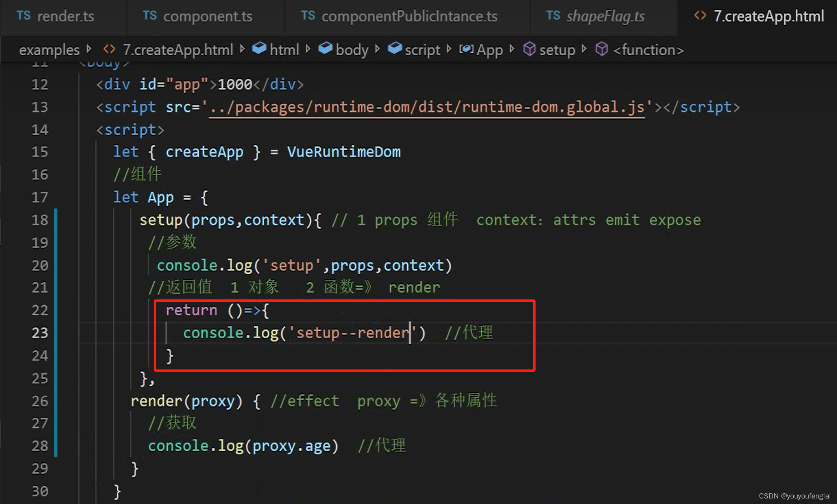837x504 pixels.
Task: Open the examples breadcrumb folder
Action: [49, 50]
